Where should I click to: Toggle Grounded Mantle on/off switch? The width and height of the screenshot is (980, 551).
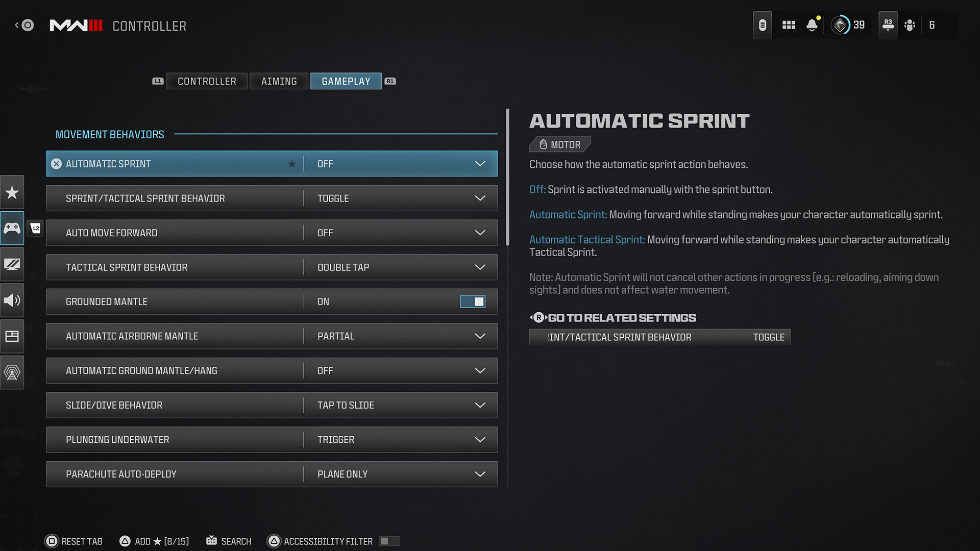(473, 302)
